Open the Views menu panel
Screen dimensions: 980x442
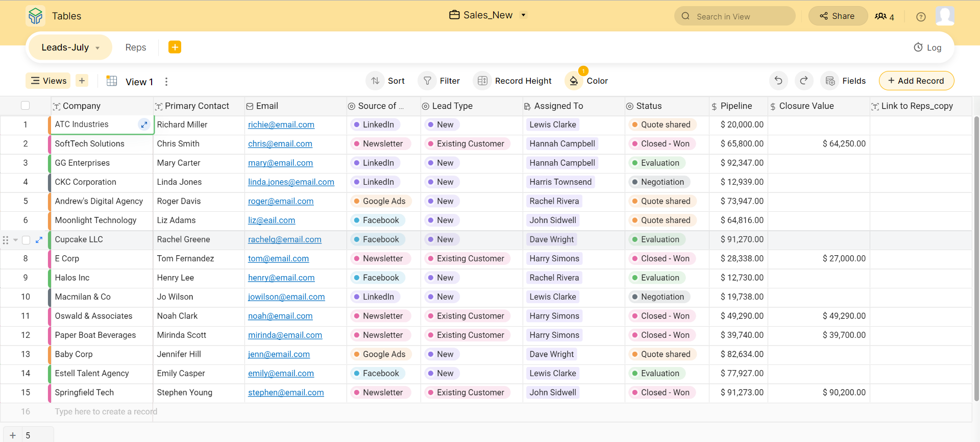coord(48,81)
